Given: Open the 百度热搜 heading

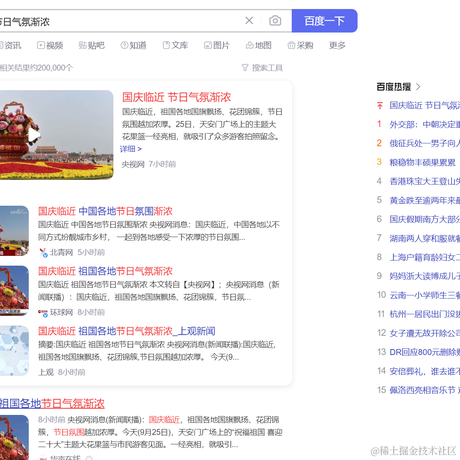Looking at the screenshot, I should point(394,87).
